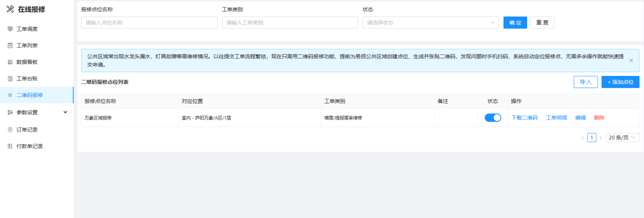Click the 数据看板 chart icon

click(x=10, y=62)
